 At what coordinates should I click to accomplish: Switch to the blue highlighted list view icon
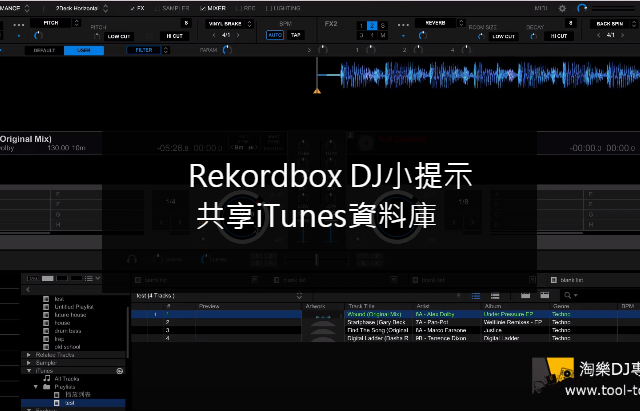[476, 295]
